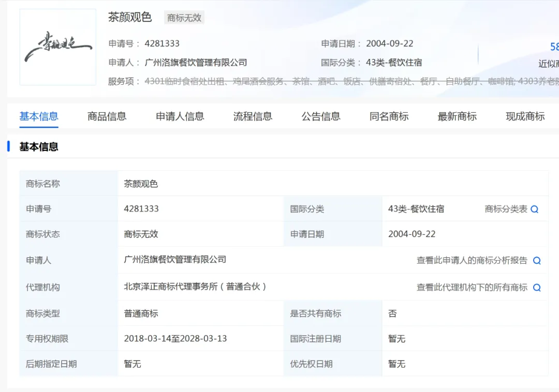The image size is (559, 392).
Task: Click magnifier icon beside 查看此申请人的商标分析报告
Action: click(x=537, y=261)
